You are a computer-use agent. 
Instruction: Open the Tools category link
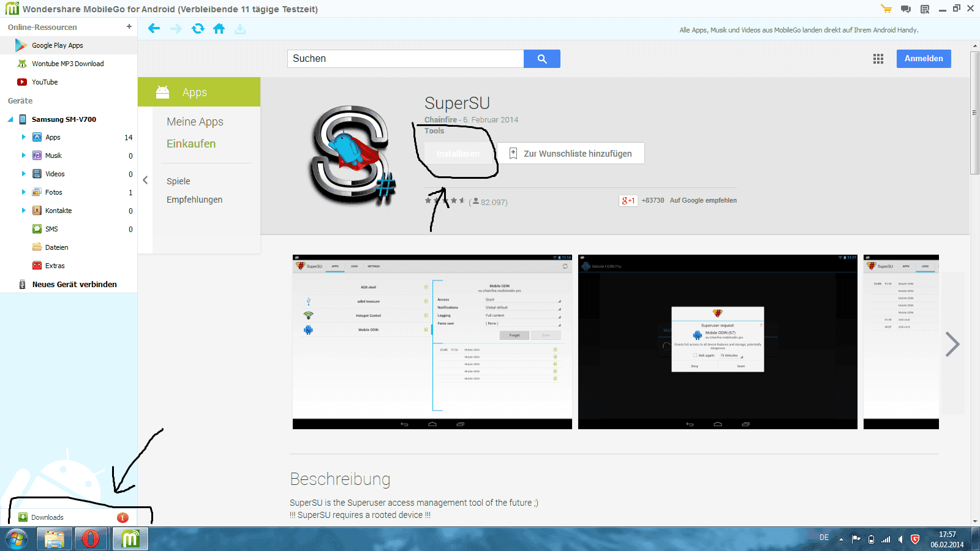click(x=434, y=131)
